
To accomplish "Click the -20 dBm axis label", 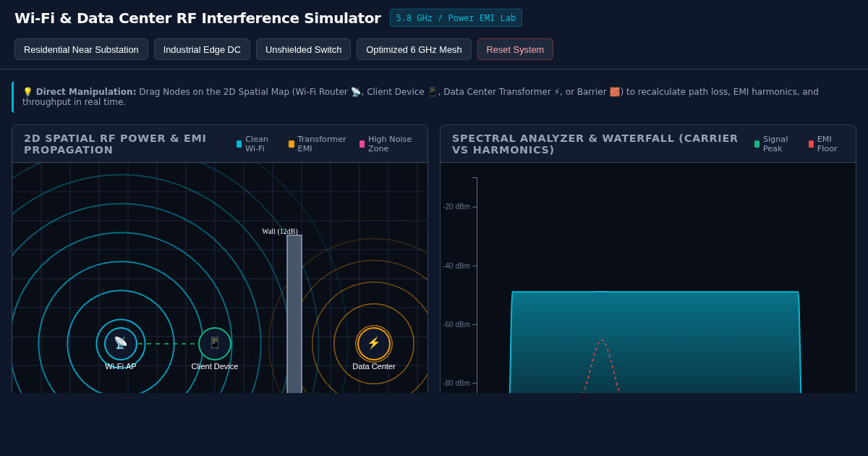I will [x=456, y=207].
